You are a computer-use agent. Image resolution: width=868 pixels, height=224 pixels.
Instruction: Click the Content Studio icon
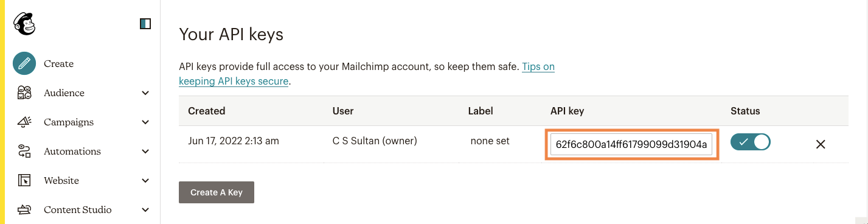click(24, 209)
